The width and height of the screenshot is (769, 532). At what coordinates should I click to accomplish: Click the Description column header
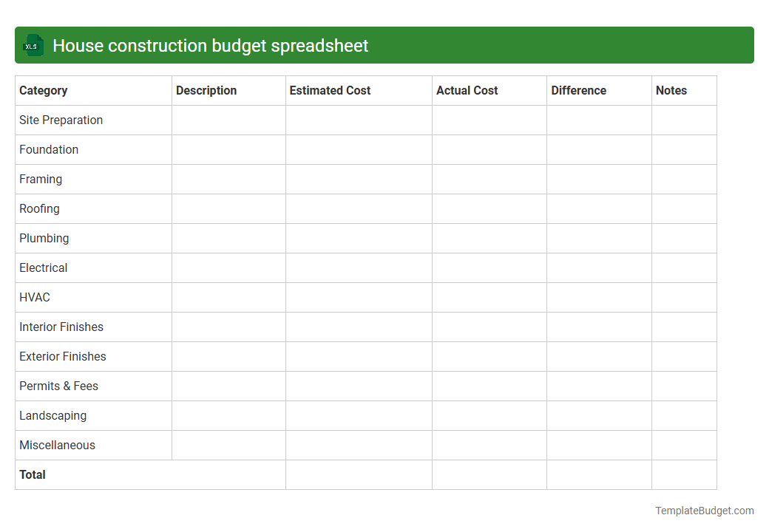[x=206, y=90]
